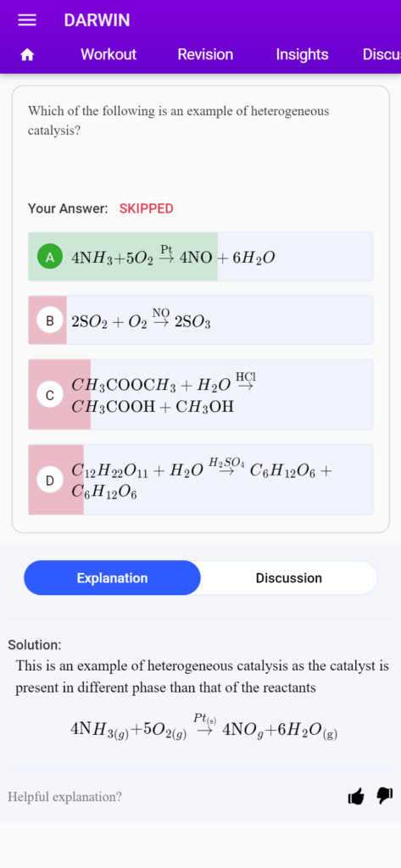Choose the sucrose hydrolysis with H2SO4 answer

[201, 480]
